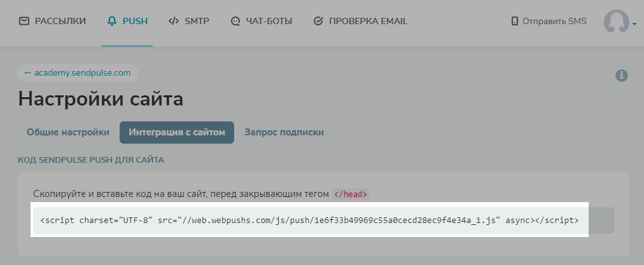The height and width of the screenshot is (265, 644).
Task: Click the checkmark icon for Проверка Email
Action: click(x=318, y=21)
